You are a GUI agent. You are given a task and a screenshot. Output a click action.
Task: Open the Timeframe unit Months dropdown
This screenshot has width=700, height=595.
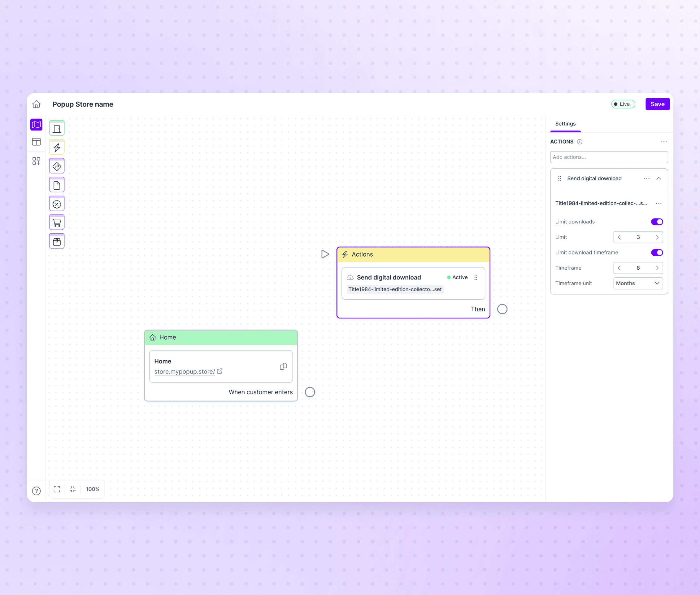click(638, 283)
